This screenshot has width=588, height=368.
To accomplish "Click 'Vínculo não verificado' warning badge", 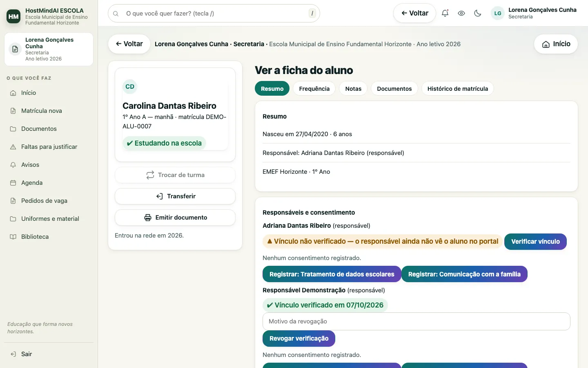I will pyautogui.click(x=382, y=241).
